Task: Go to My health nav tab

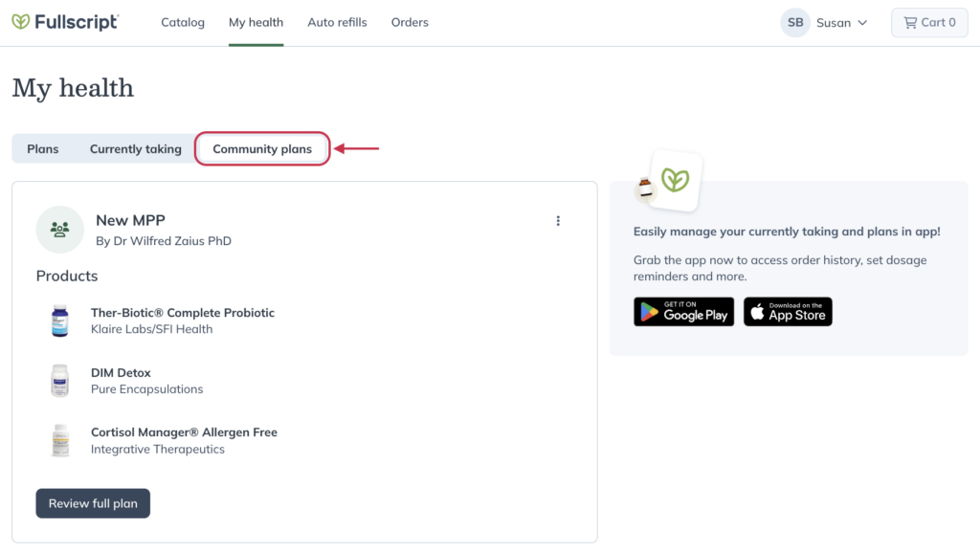Action: pos(256,23)
